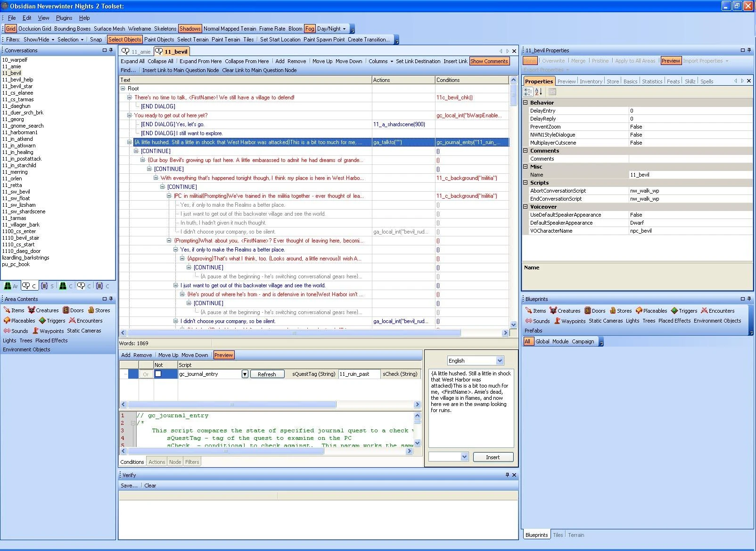756x551 pixels.
Task: Click Clear in the Verify panel
Action: [x=150, y=486]
